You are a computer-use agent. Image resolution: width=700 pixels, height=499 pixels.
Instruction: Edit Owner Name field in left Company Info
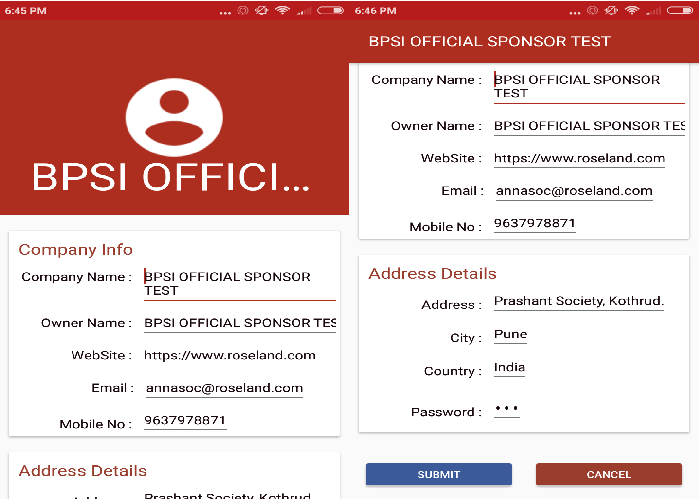tap(239, 323)
